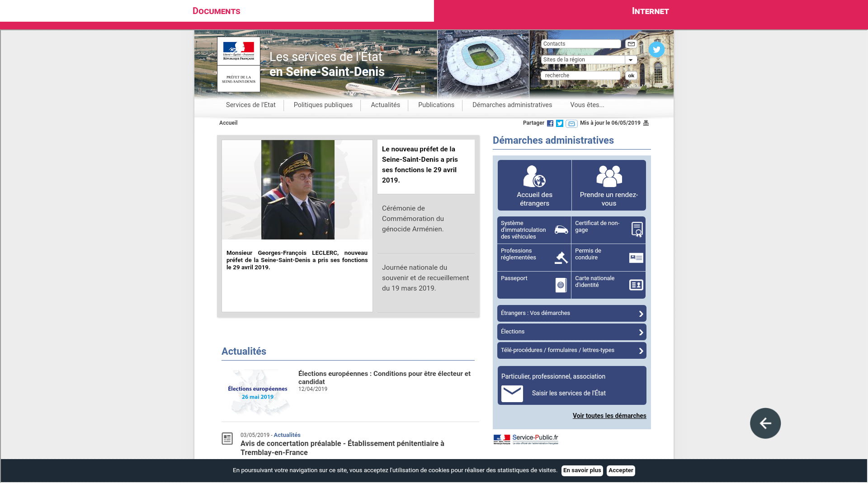The image size is (868, 488).
Task: Click En savoir plus in cookie banner
Action: click(582, 470)
